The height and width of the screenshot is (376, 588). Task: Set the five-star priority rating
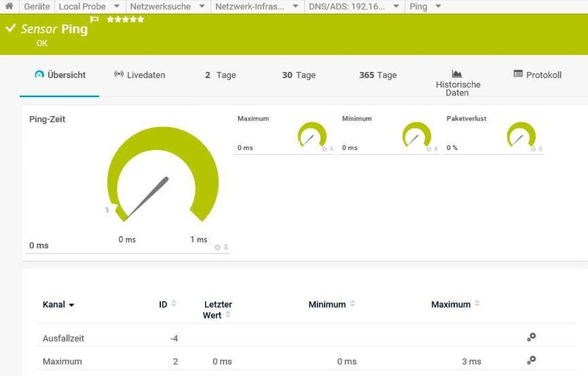tap(125, 19)
